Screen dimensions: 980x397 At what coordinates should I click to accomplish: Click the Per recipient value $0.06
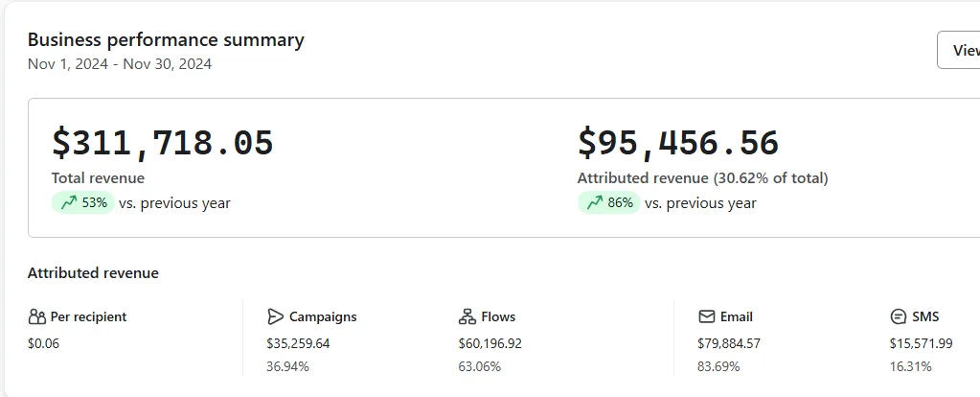pos(43,343)
